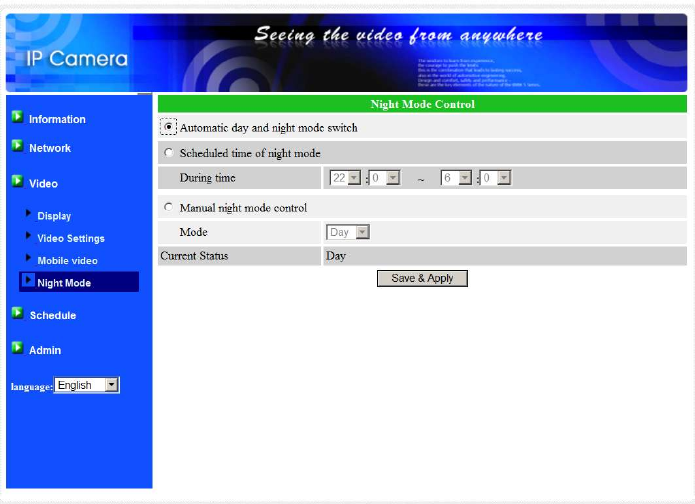Open the Admin menu section
The image size is (695, 504).
[45, 350]
